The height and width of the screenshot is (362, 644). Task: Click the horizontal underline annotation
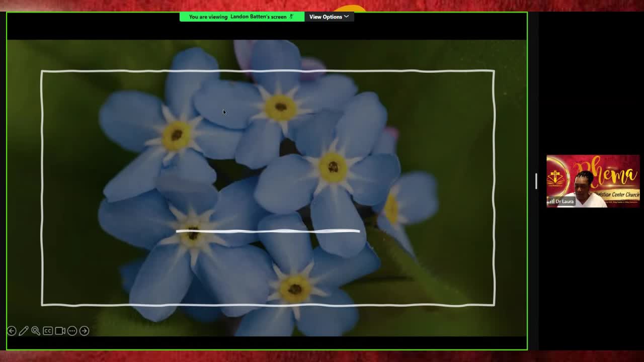(268, 231)
